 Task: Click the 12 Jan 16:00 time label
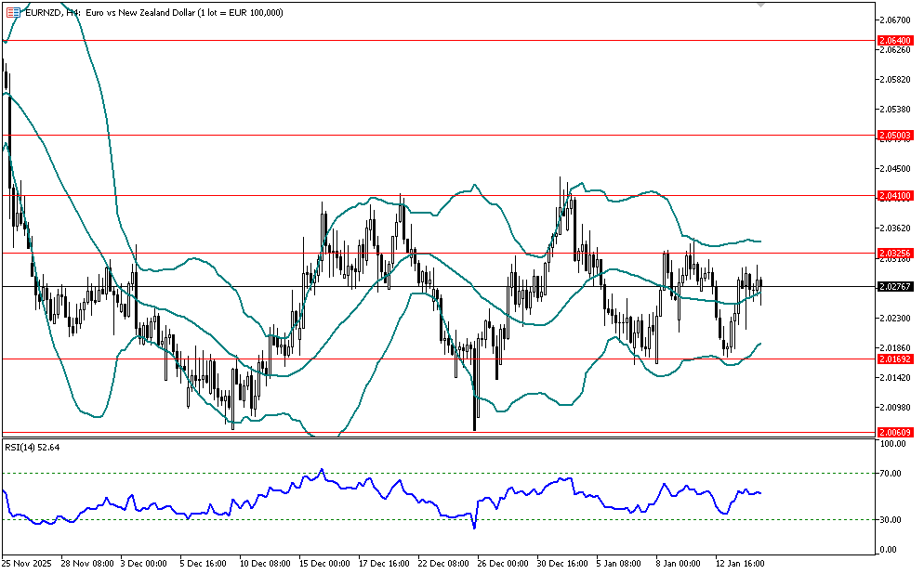coord(740,563)
